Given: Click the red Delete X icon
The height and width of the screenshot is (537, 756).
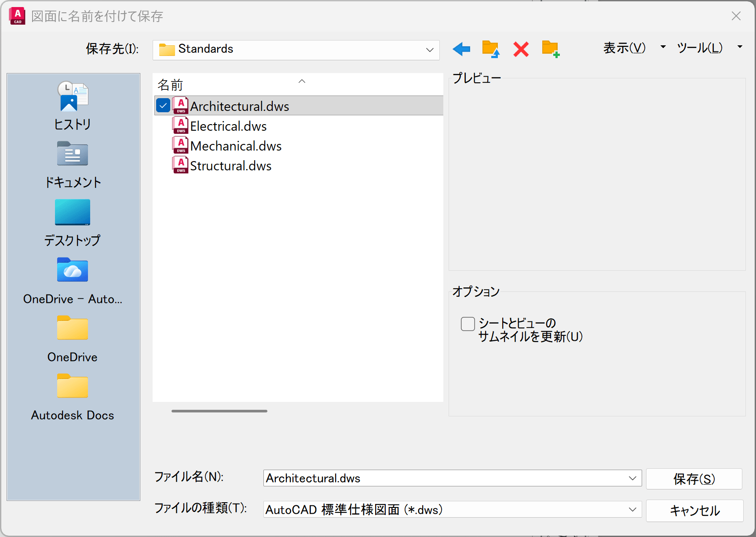Looking at the screenshot, I should [x=521, y=49].
